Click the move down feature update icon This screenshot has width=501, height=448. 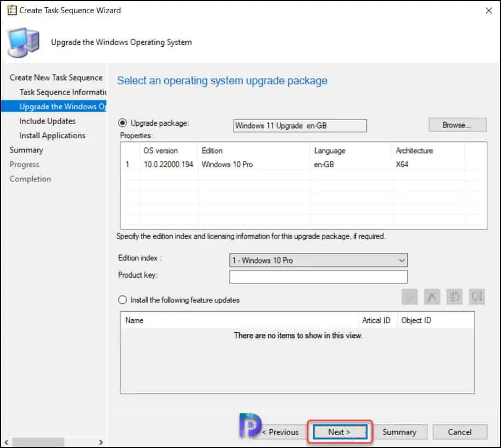click(x=477, y=297)
